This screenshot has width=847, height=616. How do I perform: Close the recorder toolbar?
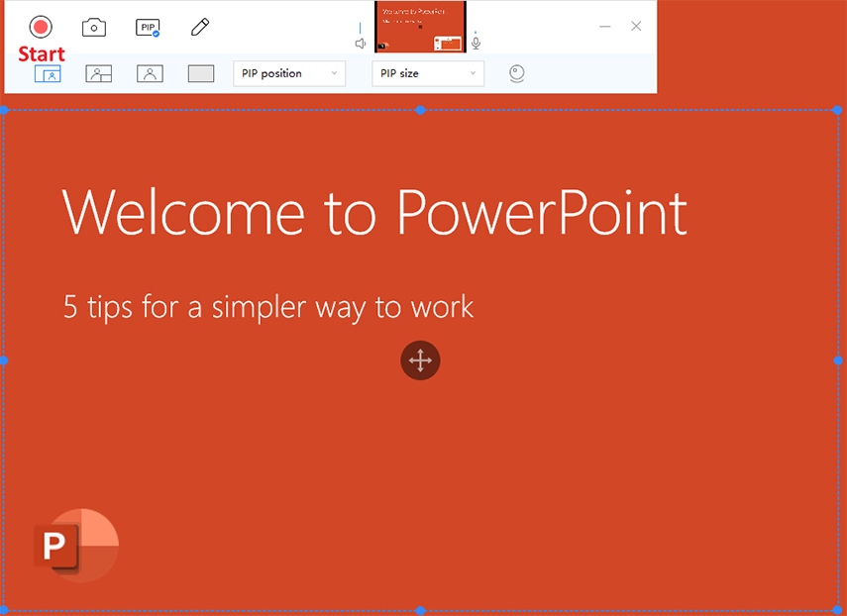click(636, 26)
